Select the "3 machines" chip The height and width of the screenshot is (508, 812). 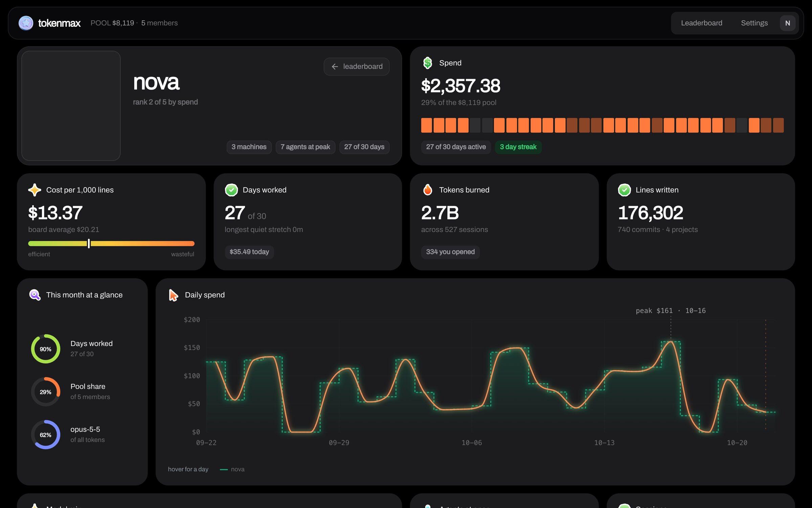(x=249, y=147)
